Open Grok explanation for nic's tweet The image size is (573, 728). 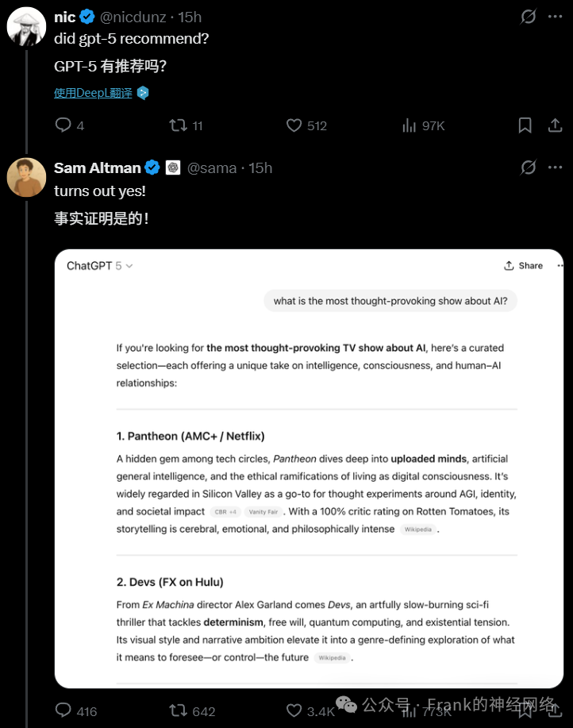tap(529, 16)
